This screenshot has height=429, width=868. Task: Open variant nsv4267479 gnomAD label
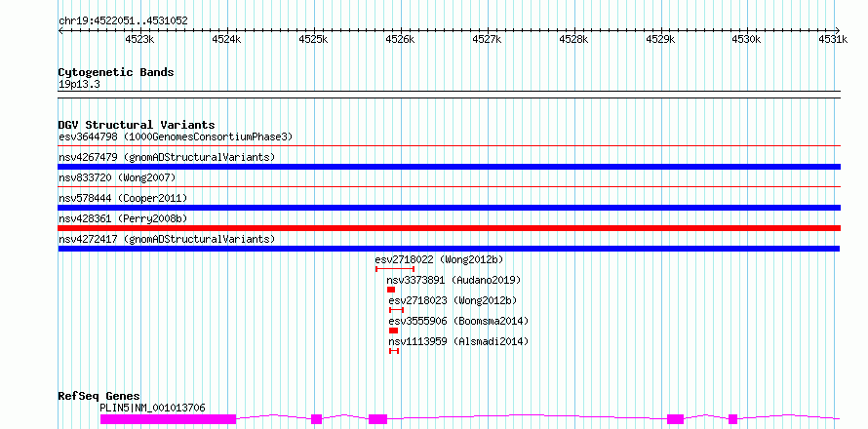point(167,157)
